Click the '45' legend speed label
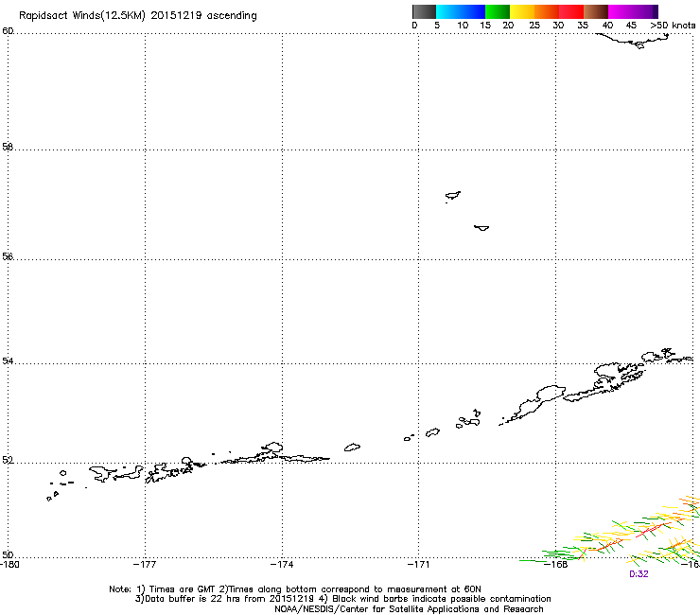Image resolution: width=700 pixels, height=615 pixels. (x=631, y=26)
